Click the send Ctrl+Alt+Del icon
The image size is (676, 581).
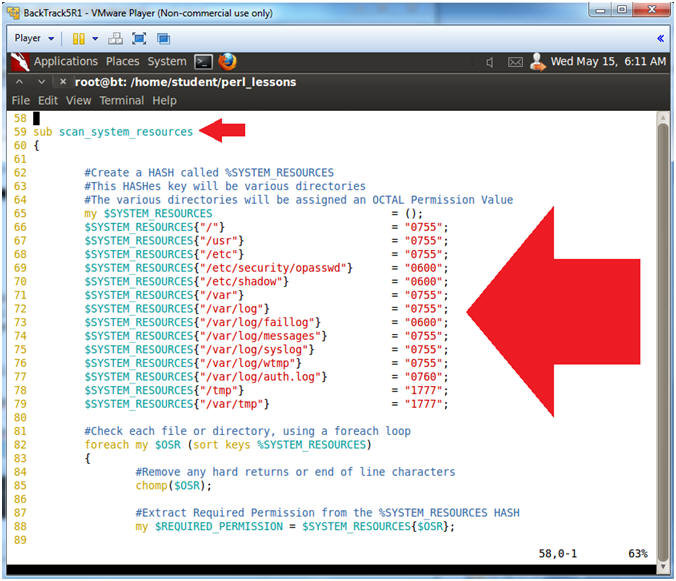(x=115, y=39)
